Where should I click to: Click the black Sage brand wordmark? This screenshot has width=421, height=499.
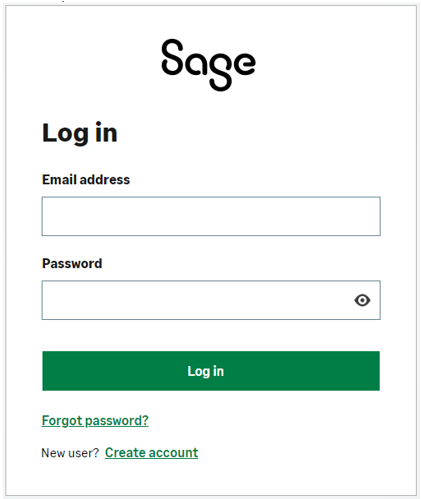[209, 65]
